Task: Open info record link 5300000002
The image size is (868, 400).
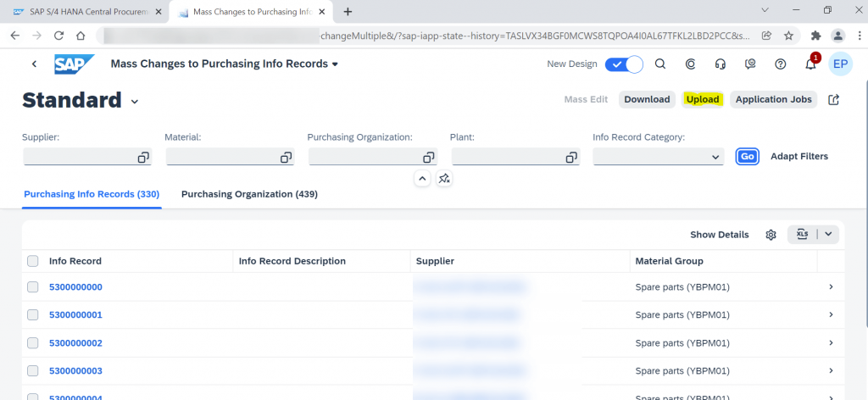Action: click(x=75, y=343)
